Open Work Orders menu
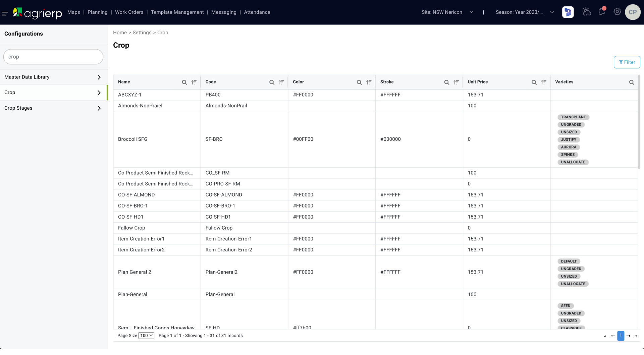 pyautogui.click(x=129, y=12)
